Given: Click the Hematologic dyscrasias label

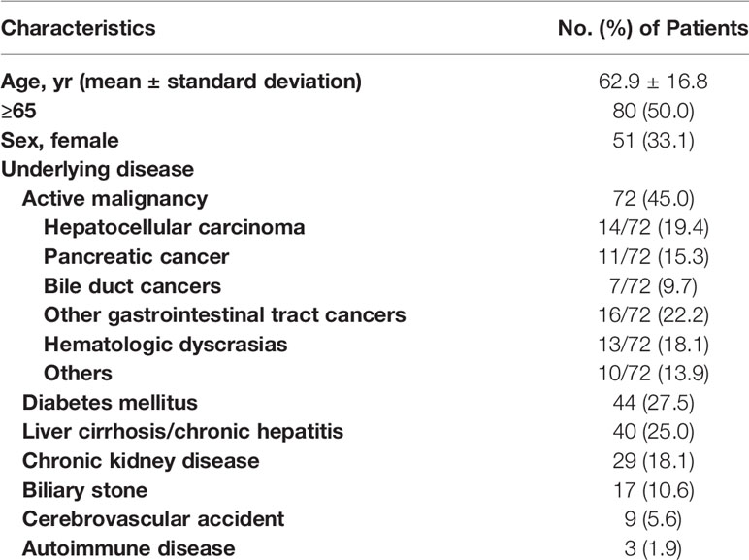Looking at the screenshot, I should tap(165, 344).
